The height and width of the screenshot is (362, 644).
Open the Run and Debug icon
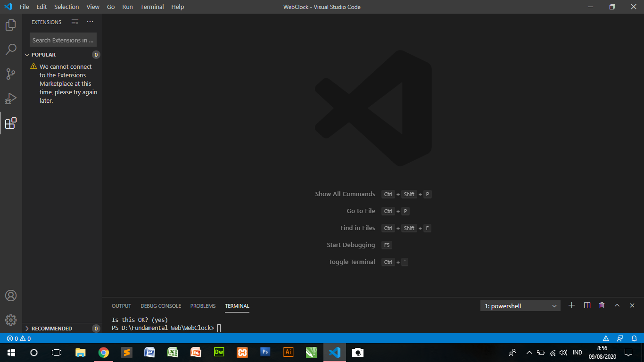tap(11, 98)
